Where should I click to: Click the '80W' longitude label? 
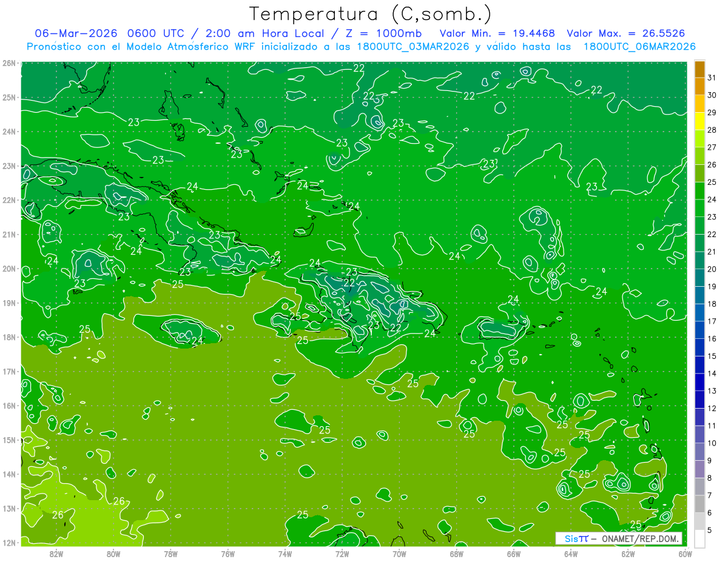[x=113, y=554]
